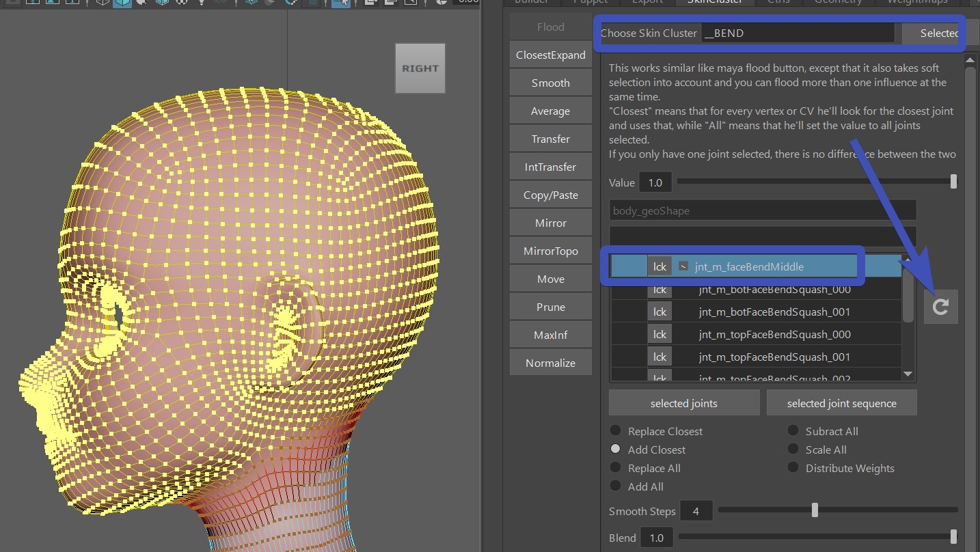This screenshot has height=552, width=980.
Task: Select jnt_m_botFaceBendSquash_000 in the list
Action: (x=756, y=290)
